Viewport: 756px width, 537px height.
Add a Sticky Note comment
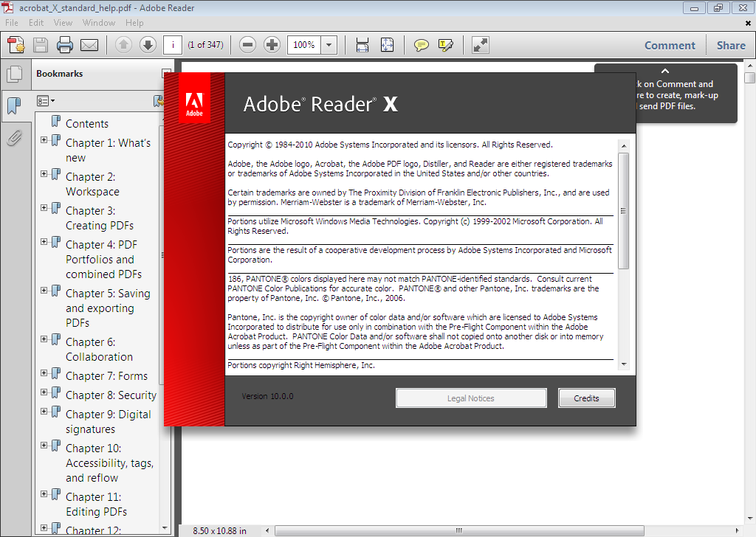pos(421,45)
